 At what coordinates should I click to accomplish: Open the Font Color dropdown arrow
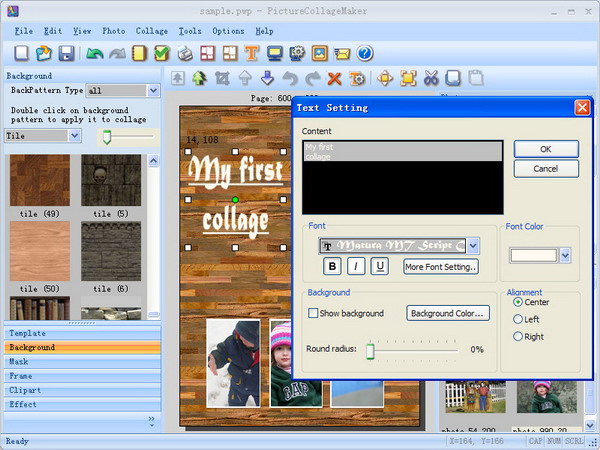click(x=565, y=255)
